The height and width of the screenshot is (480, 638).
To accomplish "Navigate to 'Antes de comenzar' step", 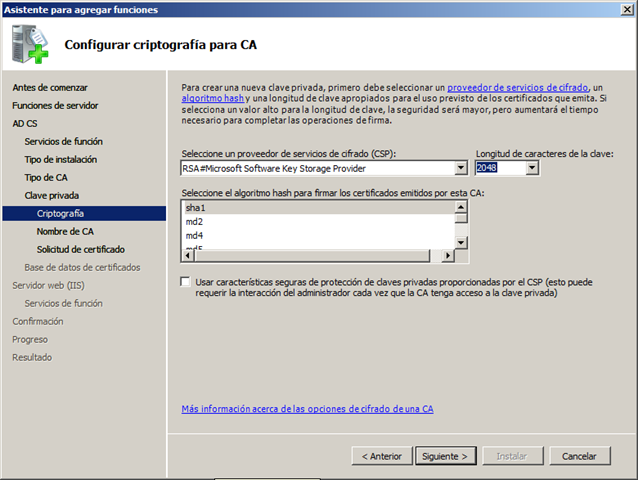I will pos(50,88).
